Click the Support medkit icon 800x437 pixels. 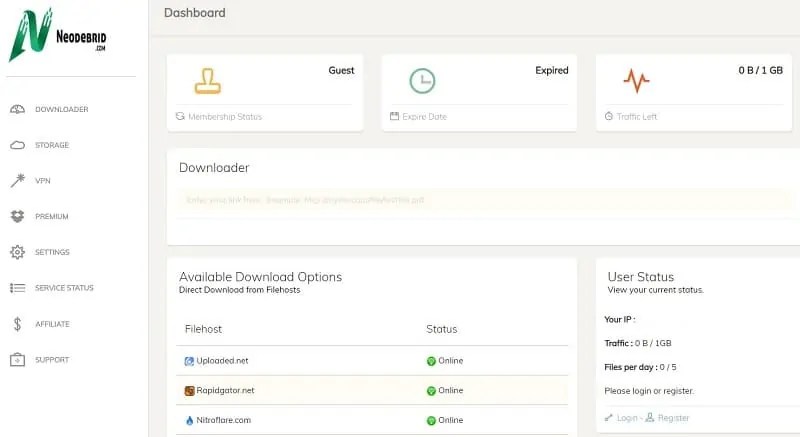tap(17, 360)
